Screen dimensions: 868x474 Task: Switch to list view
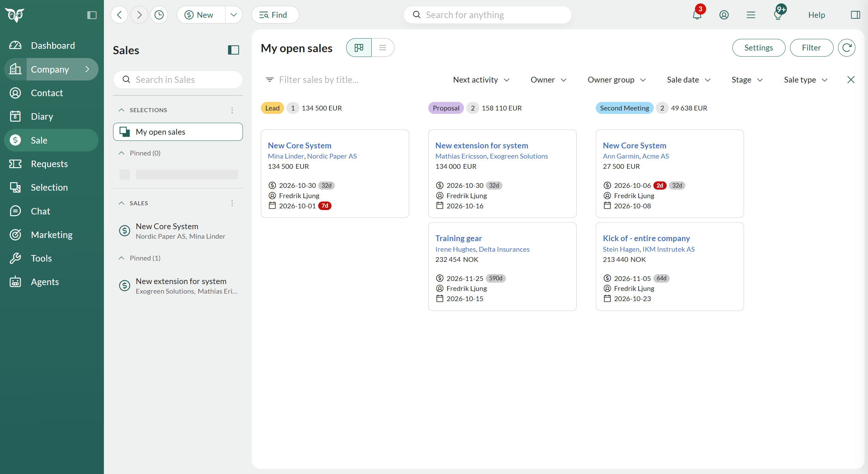pyautogui.click(x=383, y=48)
